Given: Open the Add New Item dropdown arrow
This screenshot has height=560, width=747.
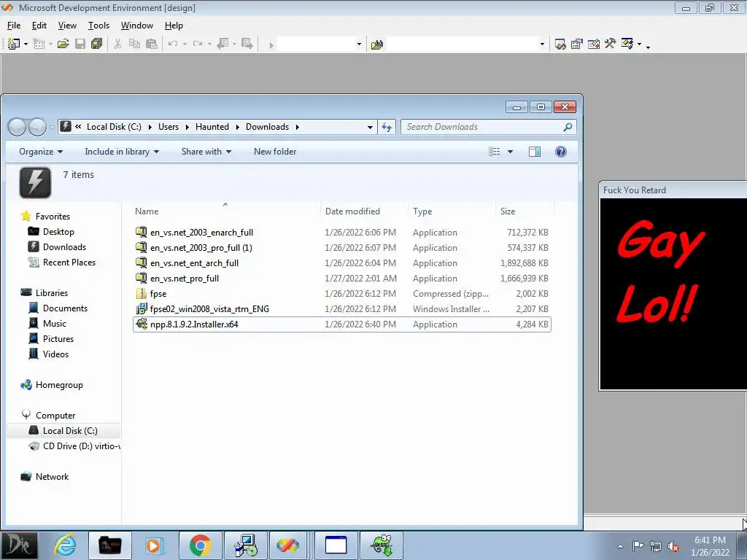Looking at the screenshot, I should 50,44.
